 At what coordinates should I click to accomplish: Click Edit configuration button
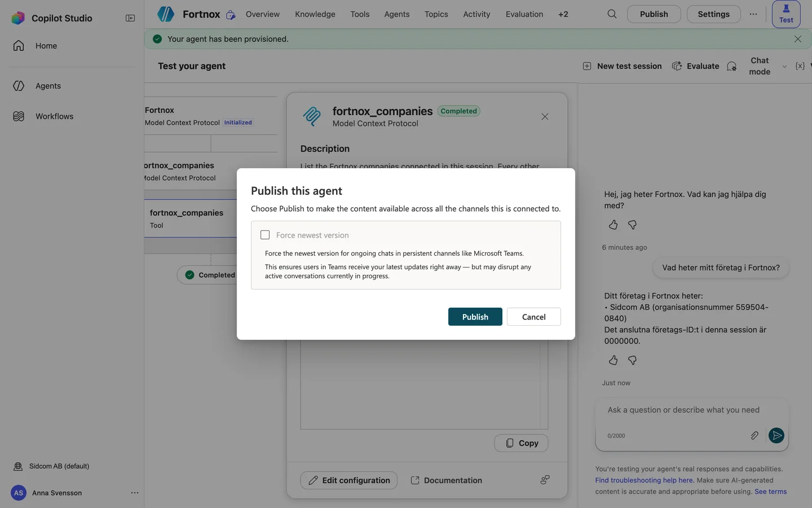pyautogui.click(x=349, y=480)
